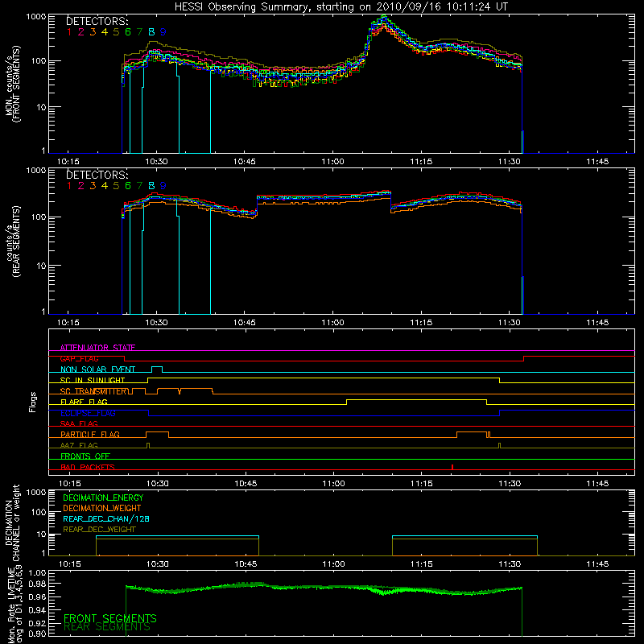Click the counts/s (REAR SEGMENTS) axis title
The height and width of the screenshot is (644, 644).
pos(12,242)
